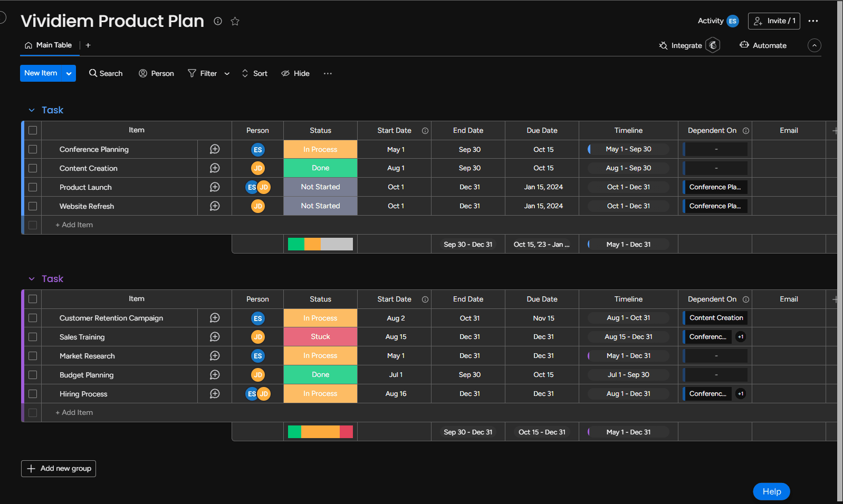Image resolution: width=843 pixels, height=504 pixels.
Task: Open the New Item dropdown arrow
Action: pyautogui.click(x=69, y=73)
